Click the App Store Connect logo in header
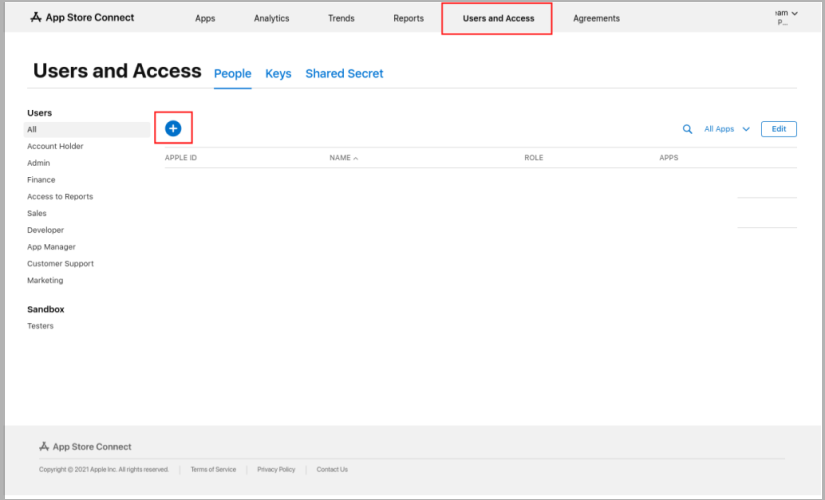 pos(82,17)
